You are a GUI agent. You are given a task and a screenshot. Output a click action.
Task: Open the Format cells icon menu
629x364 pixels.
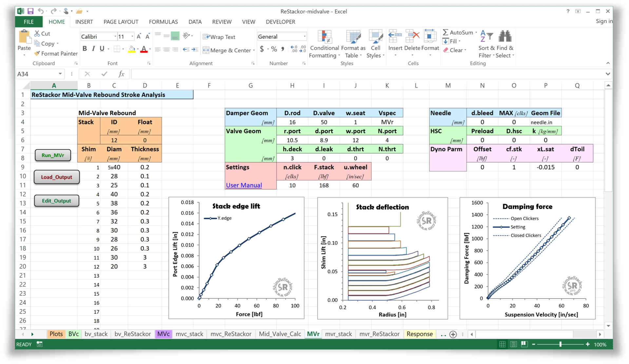pos(430,36)
